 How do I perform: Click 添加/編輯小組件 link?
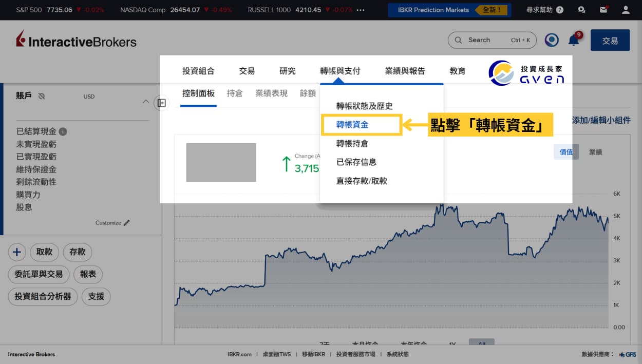coord(601,120)
